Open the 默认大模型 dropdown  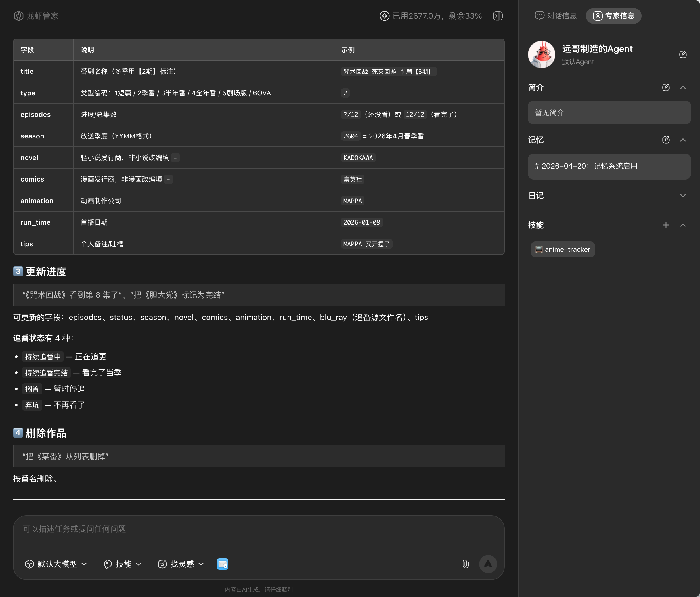[56, 564]
